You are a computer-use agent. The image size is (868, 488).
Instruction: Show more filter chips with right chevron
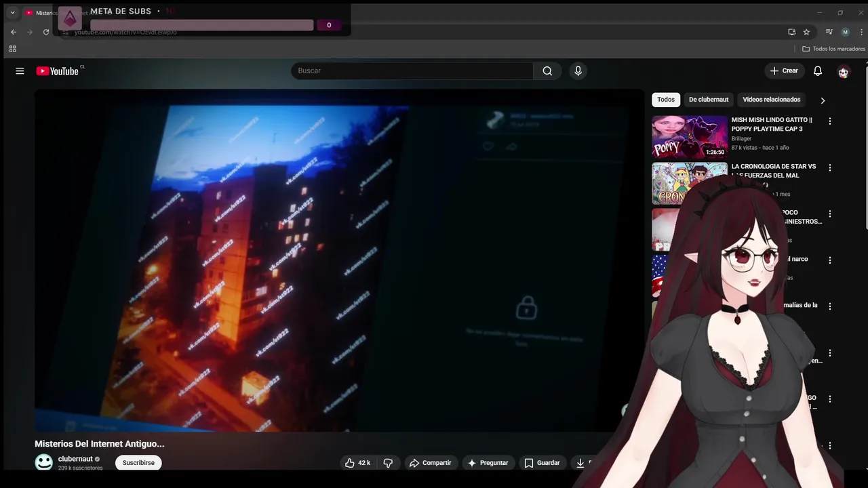[823, 100]
